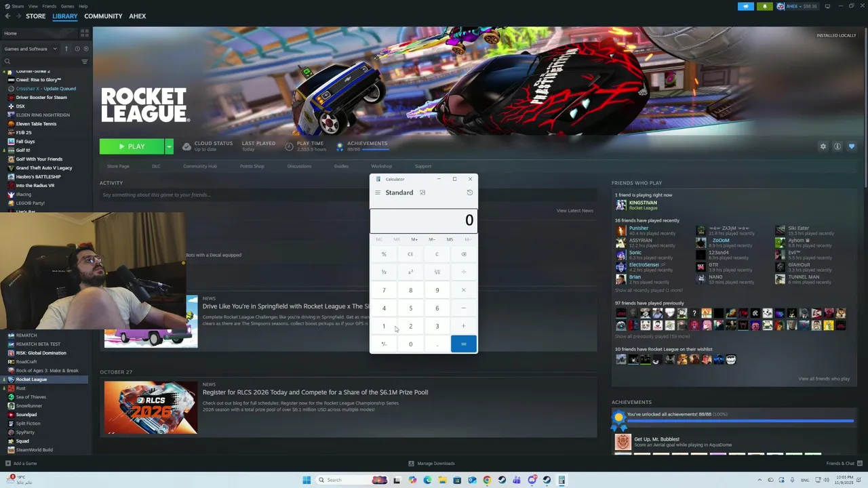Open Play button dropdown arrow
This screenshot has height=488, width=868.
[x=169, y=146]
